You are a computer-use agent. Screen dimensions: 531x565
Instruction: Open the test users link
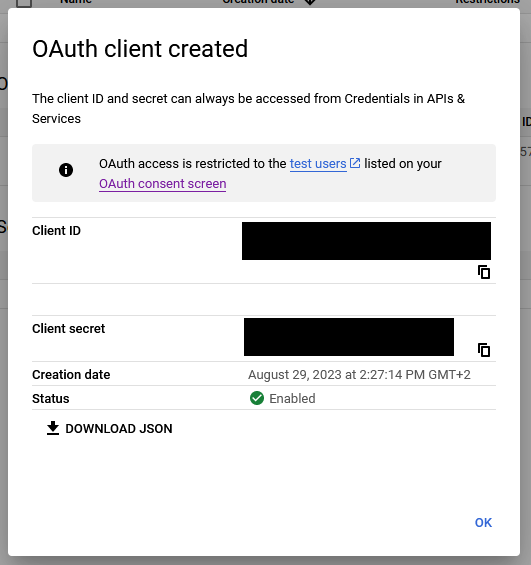318,164
